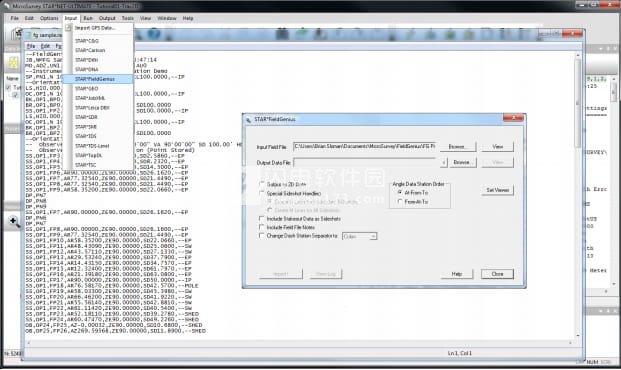Choose Import GPS Data from Input menu
This screenshot has width=621, height=370.
click(98, 28)
